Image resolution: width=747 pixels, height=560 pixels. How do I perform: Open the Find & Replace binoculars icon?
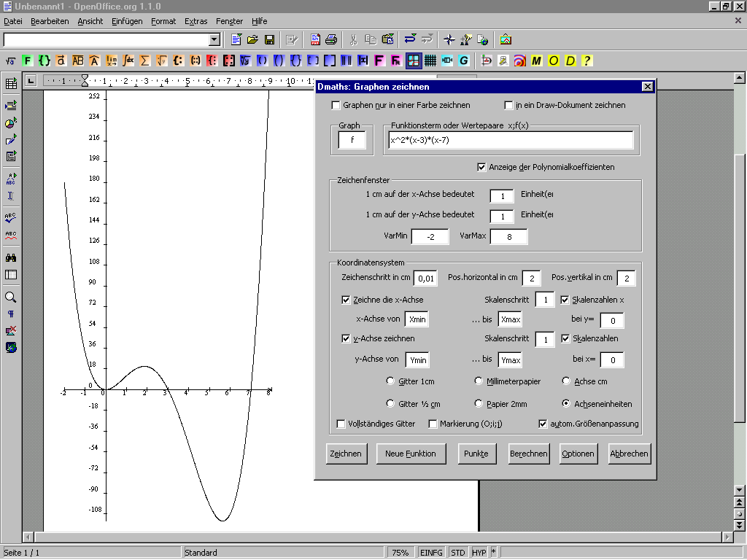coord(11,258)
